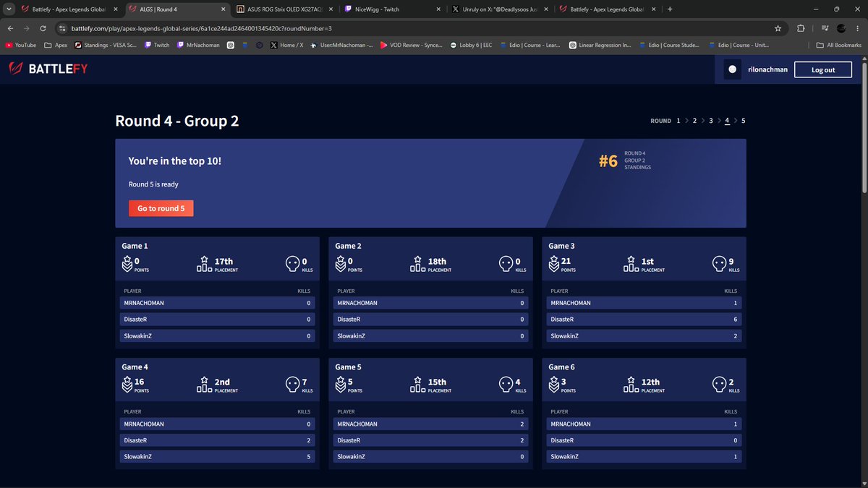The width and height of the screenshot is (868, 488).
Task: Switch to the ASUS ROG Strix OLED tab
Action: pos(284,9)
